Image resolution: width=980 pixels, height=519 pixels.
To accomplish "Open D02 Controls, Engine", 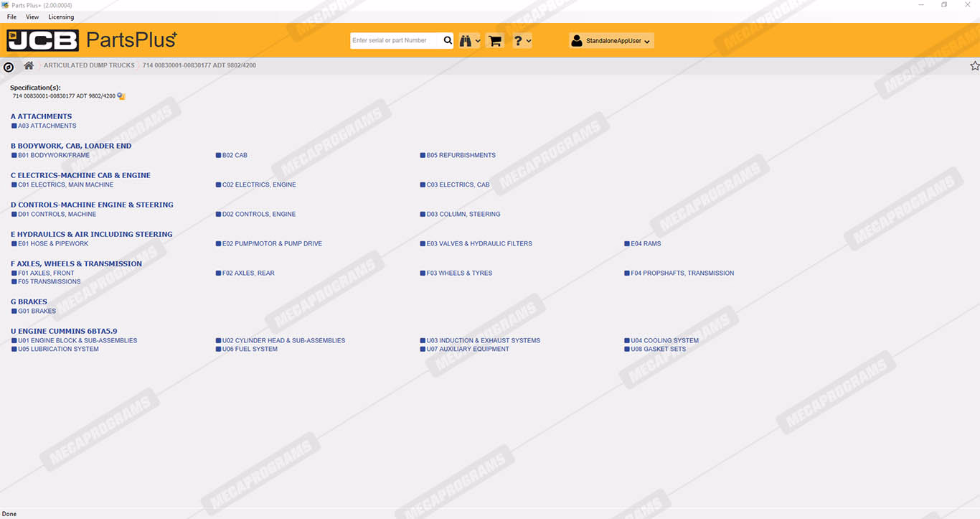I will click(255, 214).
